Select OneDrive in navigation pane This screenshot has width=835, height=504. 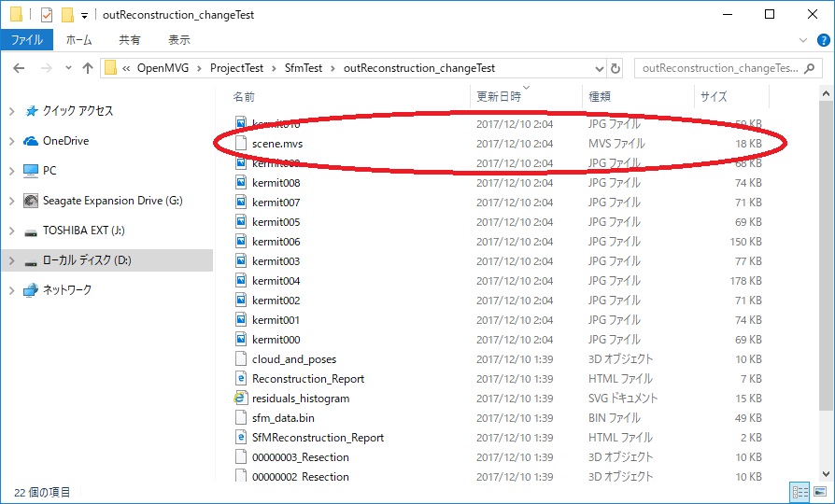click(65, 141)
